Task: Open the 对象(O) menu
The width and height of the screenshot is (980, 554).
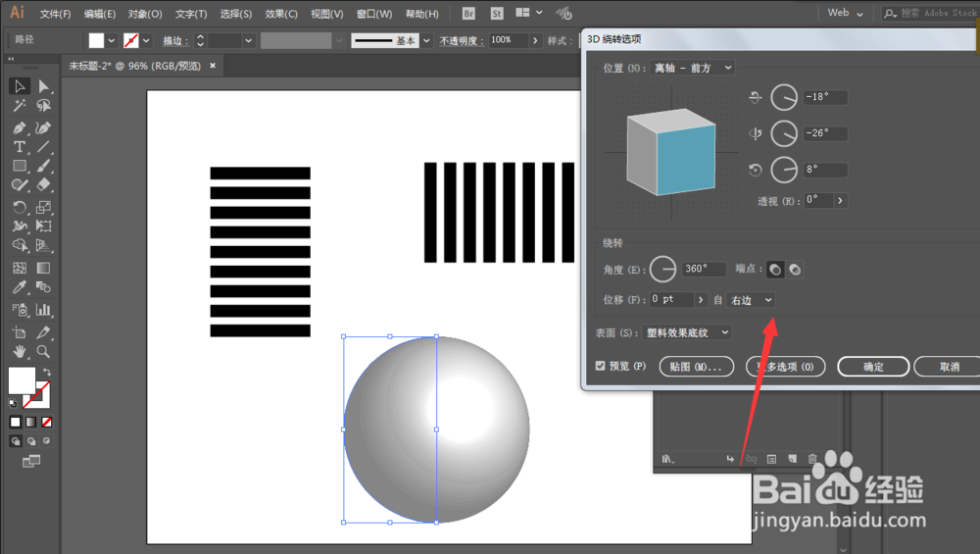Action: tap(145, 14)
